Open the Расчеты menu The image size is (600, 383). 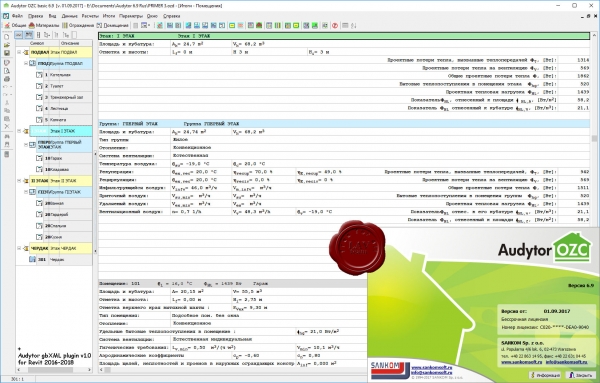90,16
